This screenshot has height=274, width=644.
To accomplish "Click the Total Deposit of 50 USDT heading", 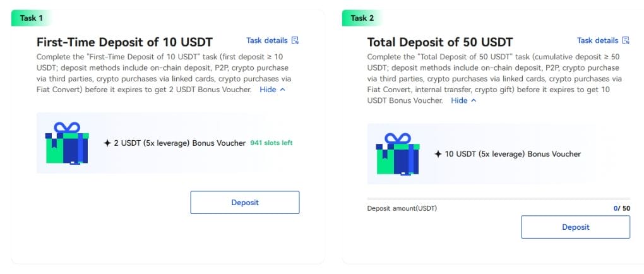I will tap(440, 42).
